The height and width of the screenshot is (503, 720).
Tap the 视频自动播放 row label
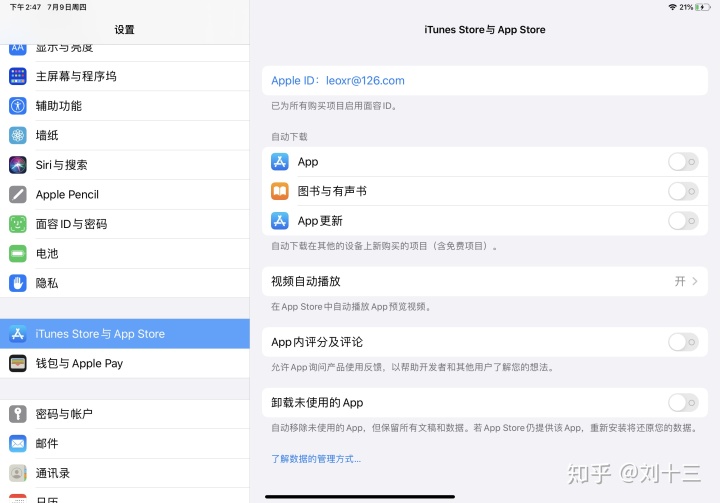coord(306,281)
